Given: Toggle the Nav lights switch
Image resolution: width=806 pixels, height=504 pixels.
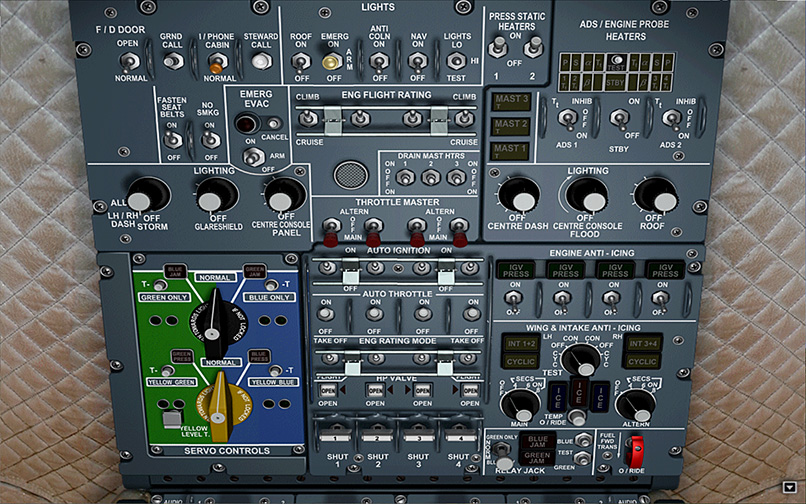Looking at the screenshot, I should pyautogui.click(x=418, y=62).
